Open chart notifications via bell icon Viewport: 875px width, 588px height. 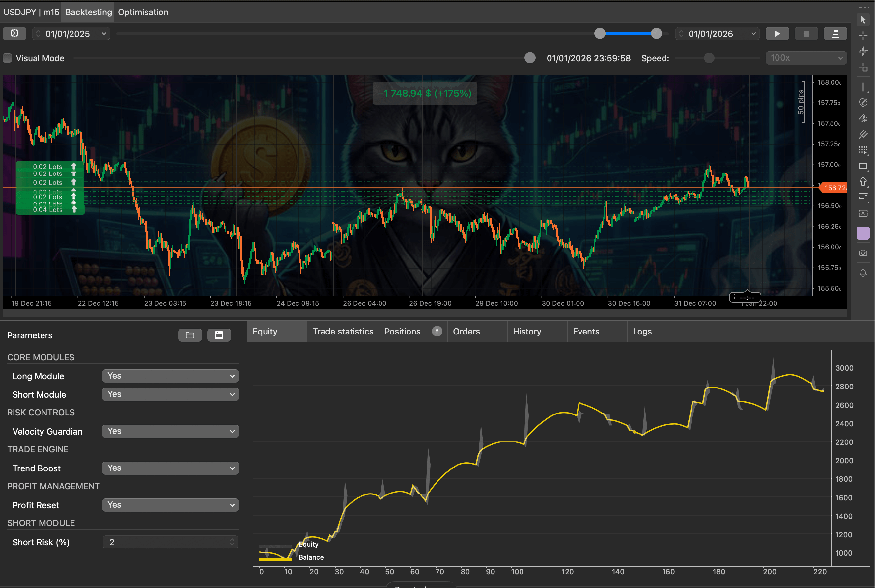[x=863, y=273]
